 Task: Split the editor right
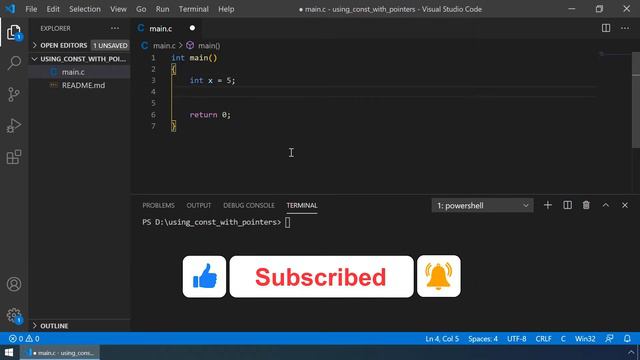click(606, 28)
